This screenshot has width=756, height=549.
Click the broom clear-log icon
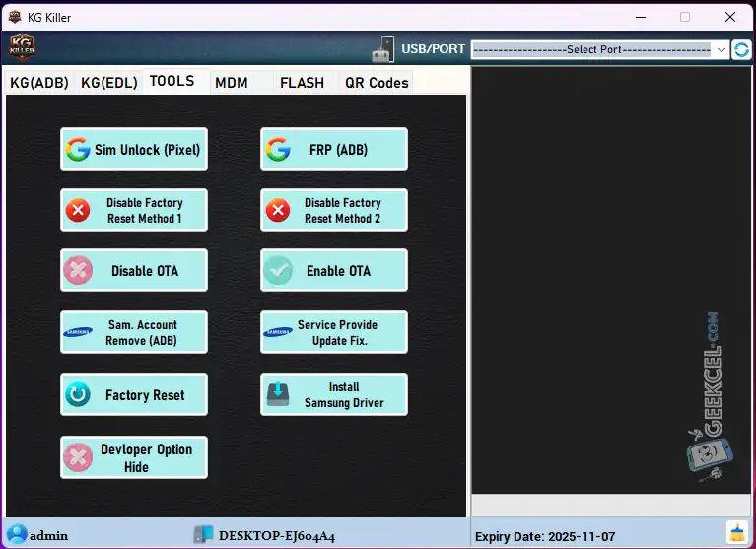737,532
